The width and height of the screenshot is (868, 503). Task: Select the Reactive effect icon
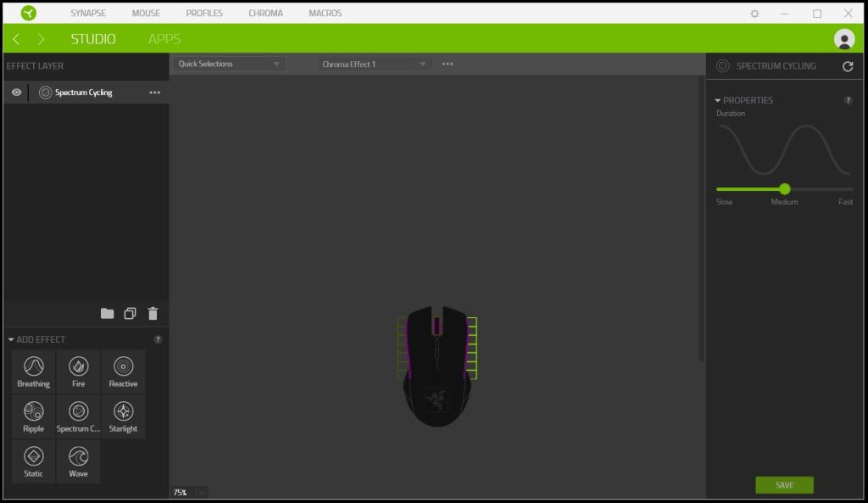tap(123, 371)
